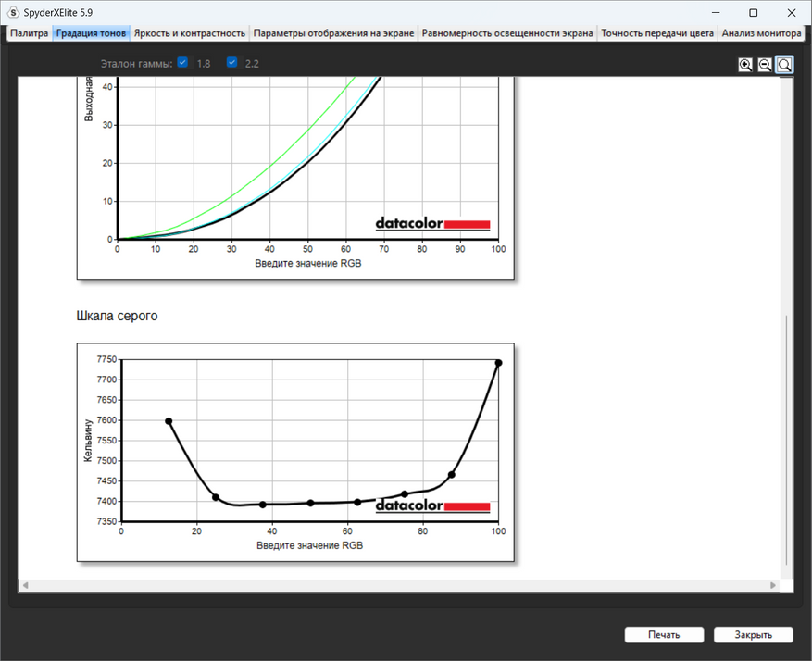Image resolution: width=812 pixels, height=661 pixels.
Task: Click the SpyderXElite app icon in title bar
Action: (14, 12)
